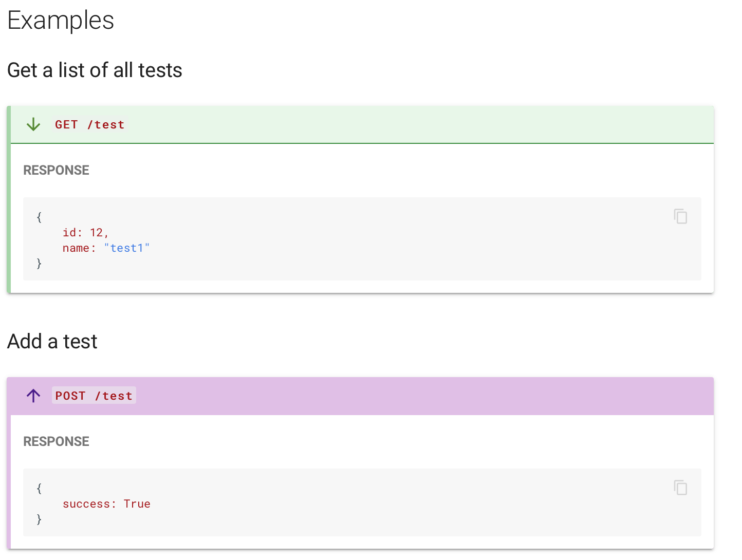Click the RESPONSE label under POST /test
742x560 pixels.
click(56, 441)
